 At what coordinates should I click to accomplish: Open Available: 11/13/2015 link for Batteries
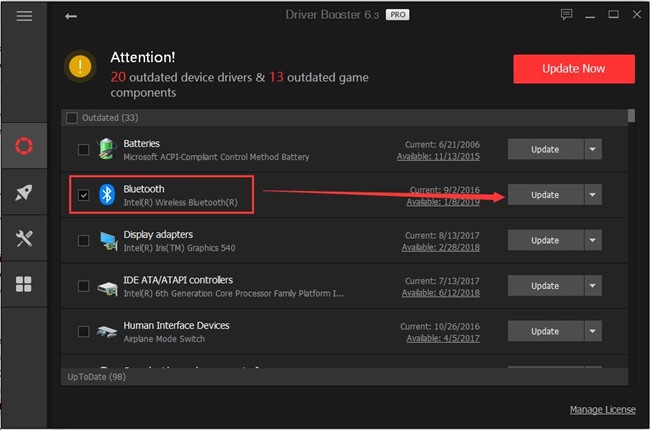click(438, 157)
